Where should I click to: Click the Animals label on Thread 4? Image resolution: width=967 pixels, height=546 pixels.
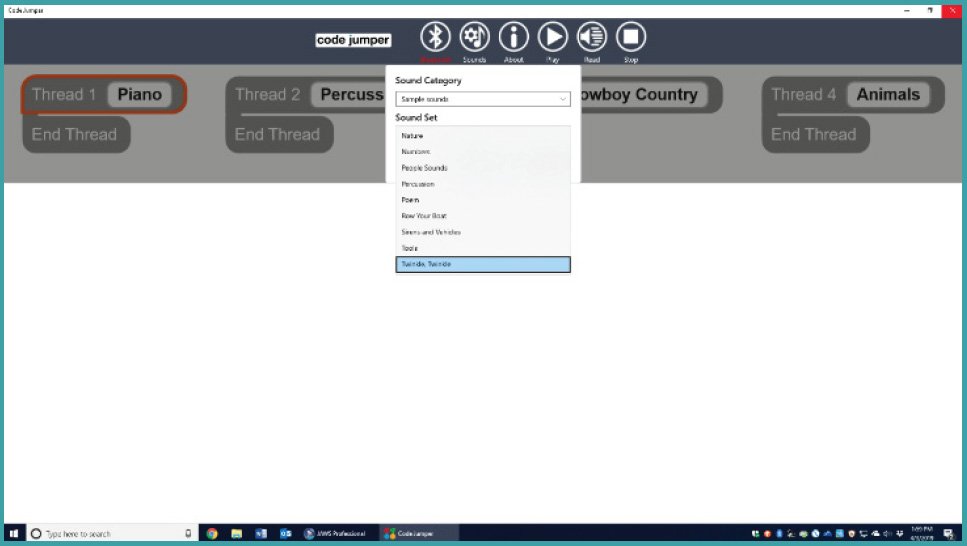coord(888,94)
